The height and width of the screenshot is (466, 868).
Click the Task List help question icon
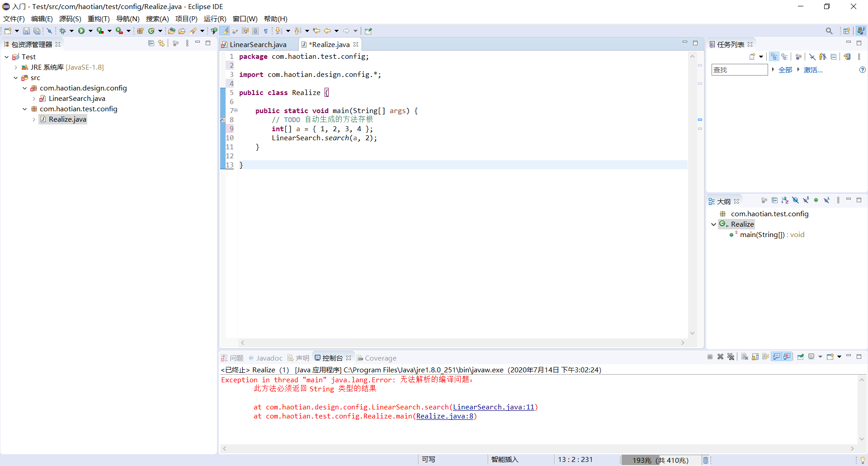pyautogui.click(x=863, y=70)
